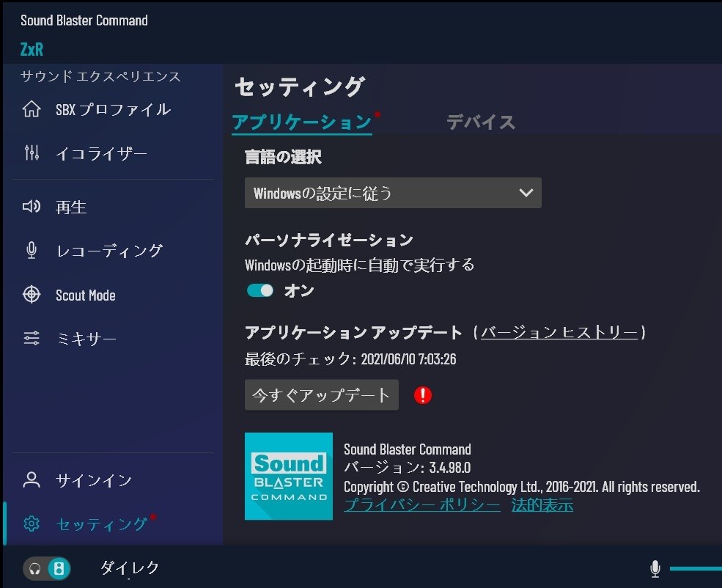Click the last check date 2021/06/10 7:03:26

tap(408, 359)
